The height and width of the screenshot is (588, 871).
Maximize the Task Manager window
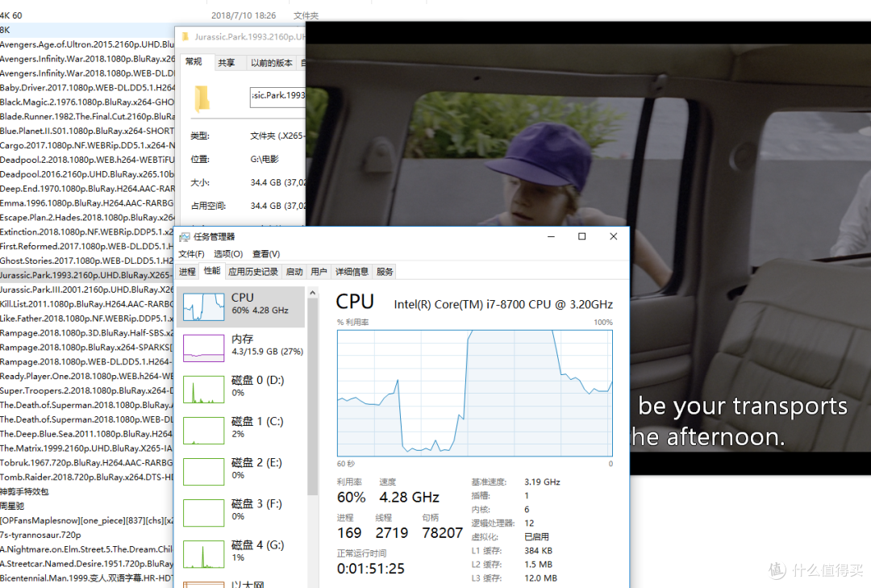click(x=582, y=237)
